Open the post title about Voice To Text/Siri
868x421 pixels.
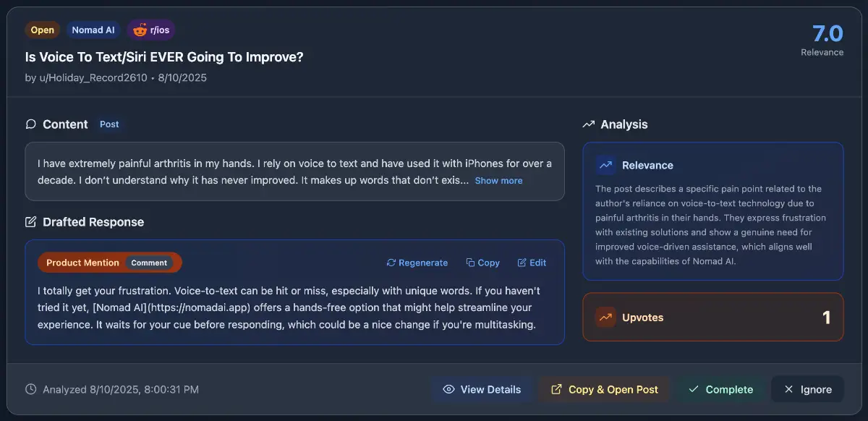click(x=164, y=56)
